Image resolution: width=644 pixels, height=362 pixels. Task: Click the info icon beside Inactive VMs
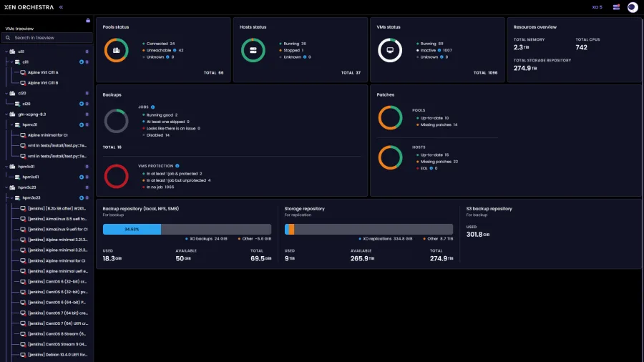[439, 50]
